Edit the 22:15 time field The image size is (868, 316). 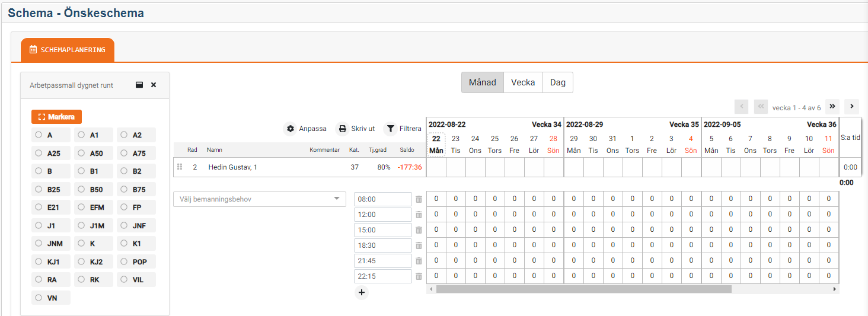tap(382, 276)
